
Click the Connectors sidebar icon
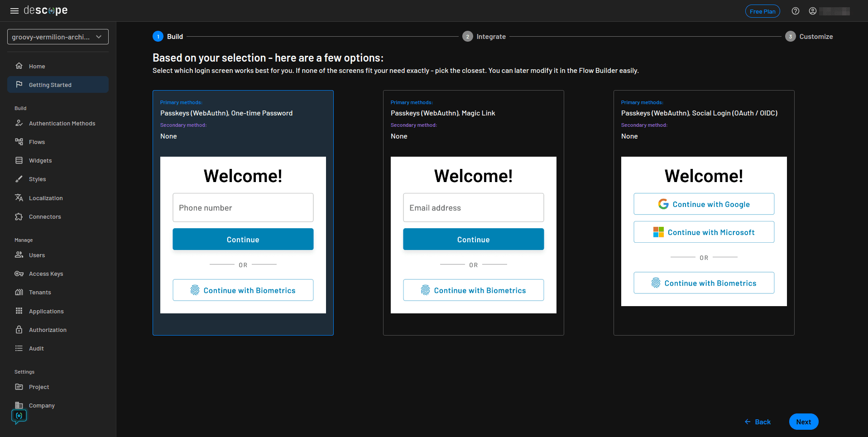pos(19,216)
